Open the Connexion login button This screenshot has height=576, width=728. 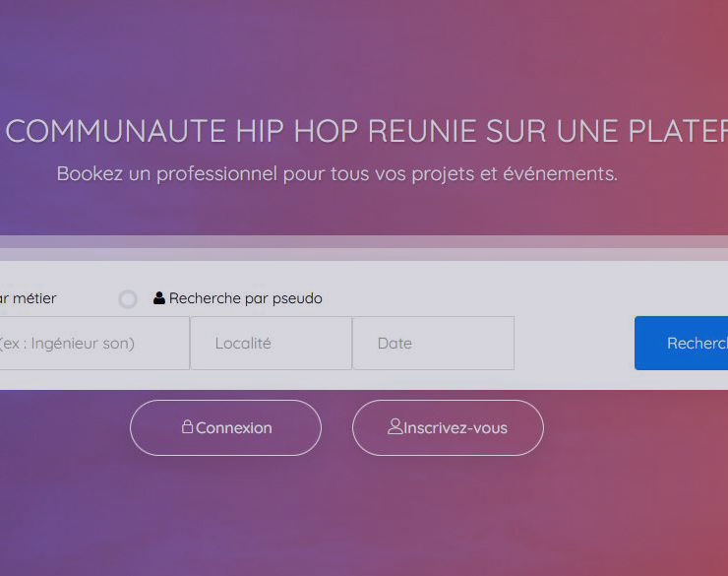coord(225,428)
